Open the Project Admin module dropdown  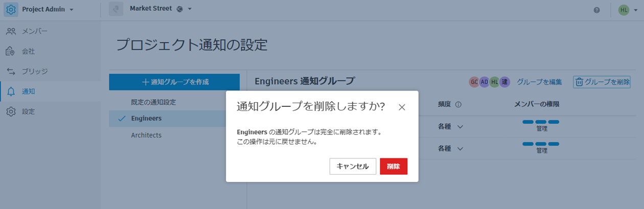coord(72,10)
